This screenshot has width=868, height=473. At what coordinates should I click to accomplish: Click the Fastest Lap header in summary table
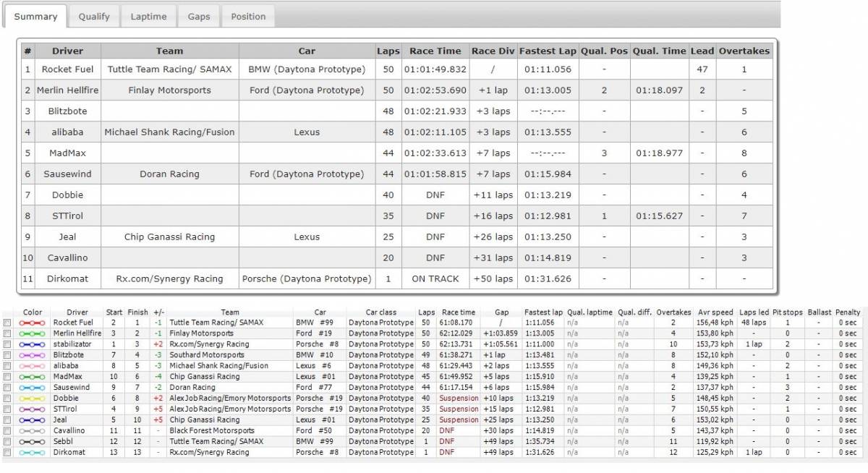point(548,51)
